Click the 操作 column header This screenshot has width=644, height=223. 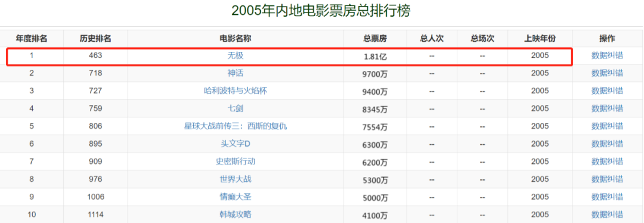pyautogui.click(x=607, y=39)
